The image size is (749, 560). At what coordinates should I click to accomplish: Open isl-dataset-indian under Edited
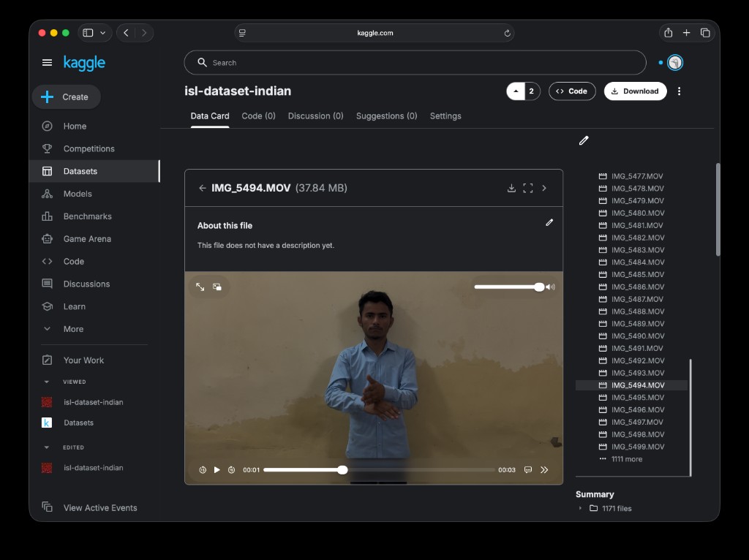pyautogui.click(x=93, y=468)
